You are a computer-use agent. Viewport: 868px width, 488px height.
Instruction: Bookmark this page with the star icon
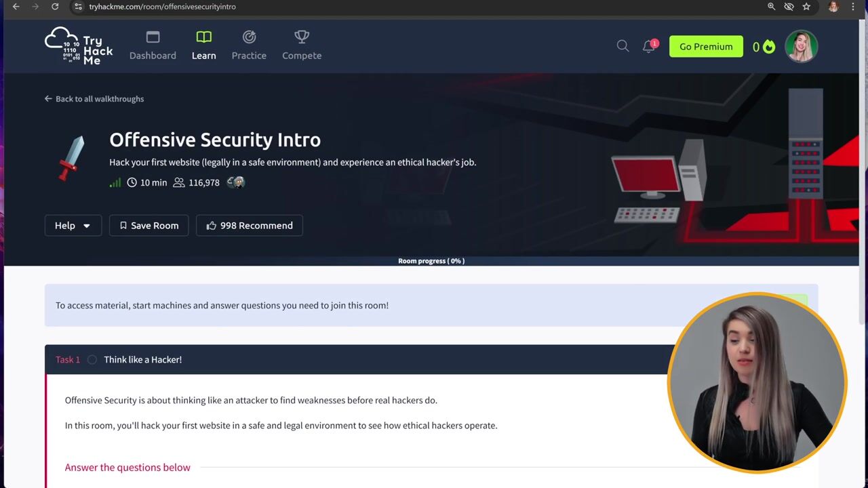click(x=806, y=7)
